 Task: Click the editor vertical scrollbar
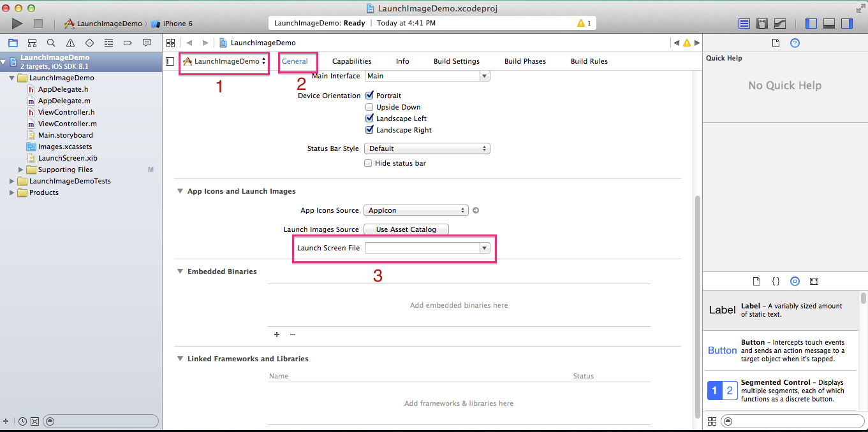[x=696, y=306]
